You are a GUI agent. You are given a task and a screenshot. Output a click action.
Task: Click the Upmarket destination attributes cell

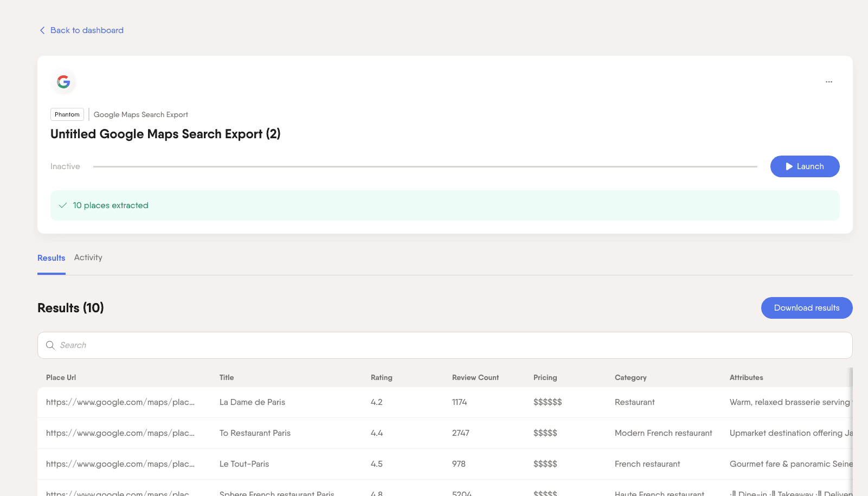(x=791, y=433)
